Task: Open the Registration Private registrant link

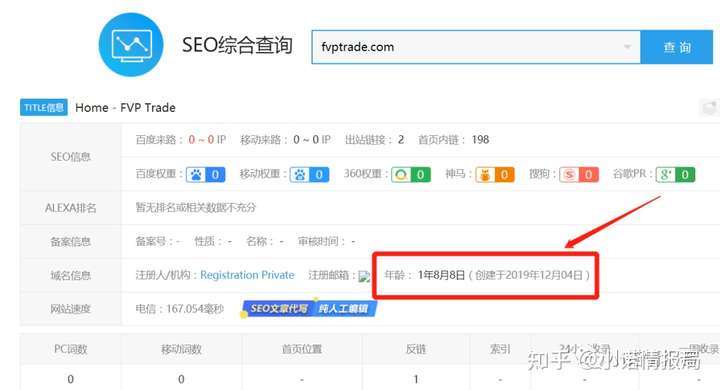Action: click(x=247, y=275)
